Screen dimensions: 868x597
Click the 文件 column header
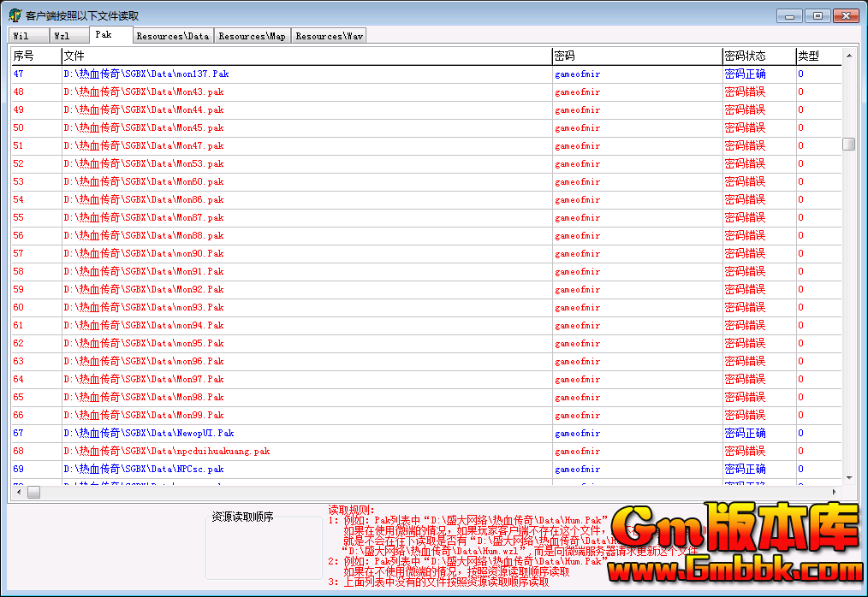pyautogui.click(x=306, y=56)
